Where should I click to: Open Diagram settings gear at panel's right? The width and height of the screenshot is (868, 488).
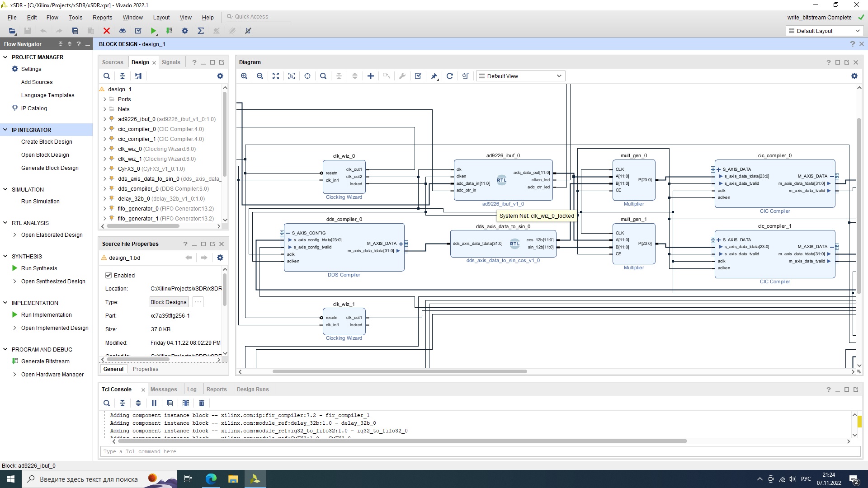click(854, 76)
